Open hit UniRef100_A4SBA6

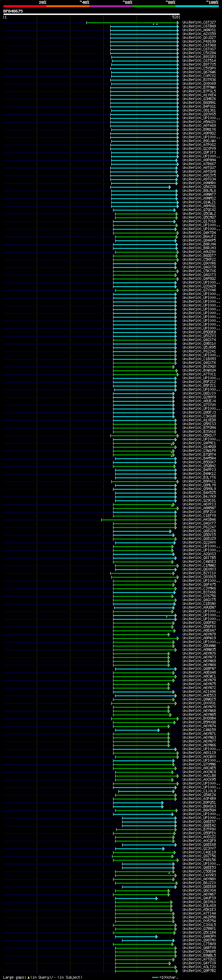click(x=199, y=520)
